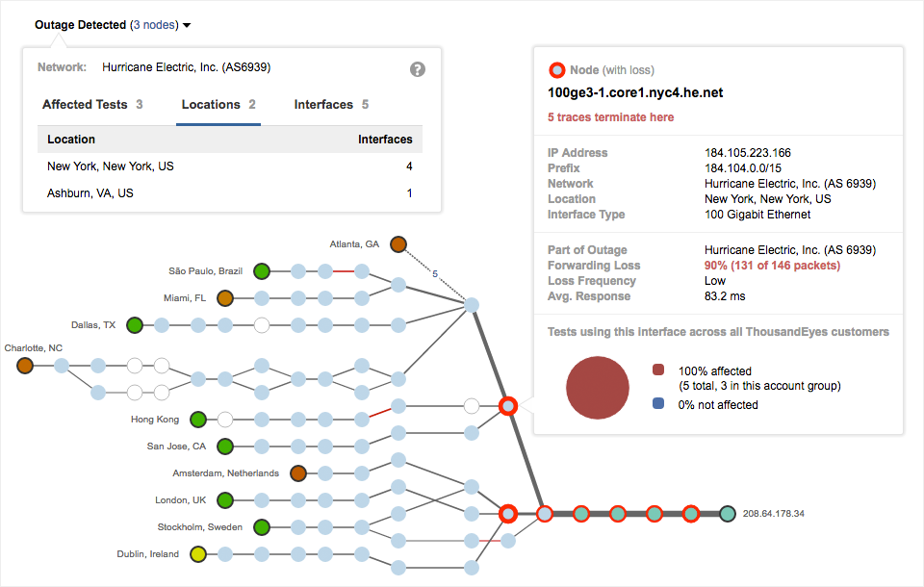The height and width of the screenshot is (587, 924).
Task: Select the Amsterdam, Netherlands agent node
Action: [x=298, y=473]
